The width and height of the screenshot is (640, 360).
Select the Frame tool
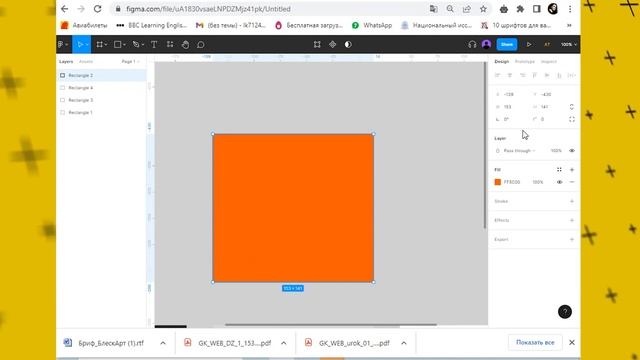click(99, 44)
